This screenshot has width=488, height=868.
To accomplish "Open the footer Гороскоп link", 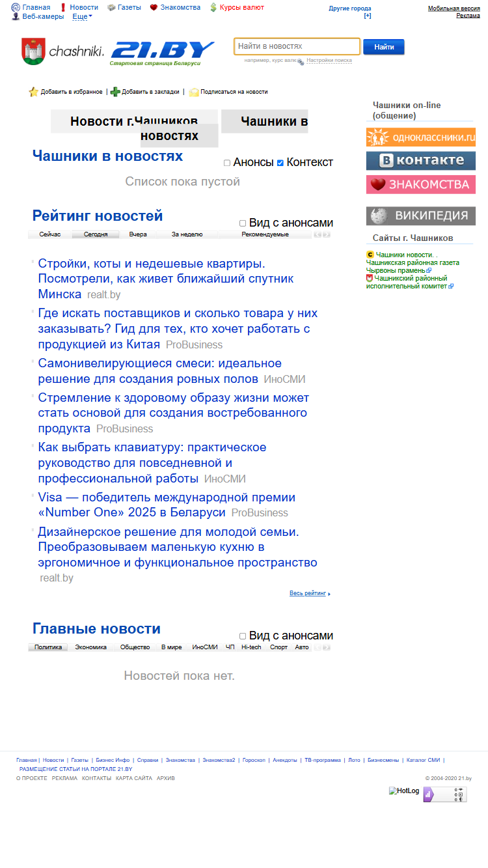I will tap(254, 760).
